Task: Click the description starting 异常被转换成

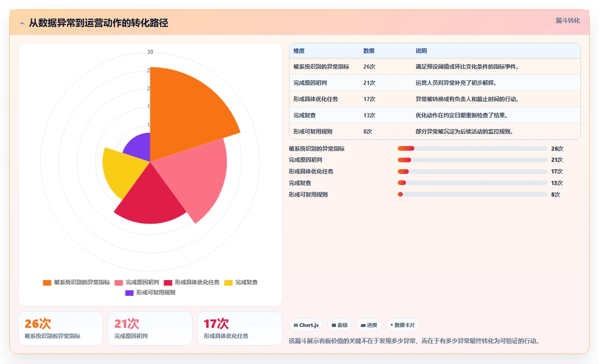Action: click(467, 99)
